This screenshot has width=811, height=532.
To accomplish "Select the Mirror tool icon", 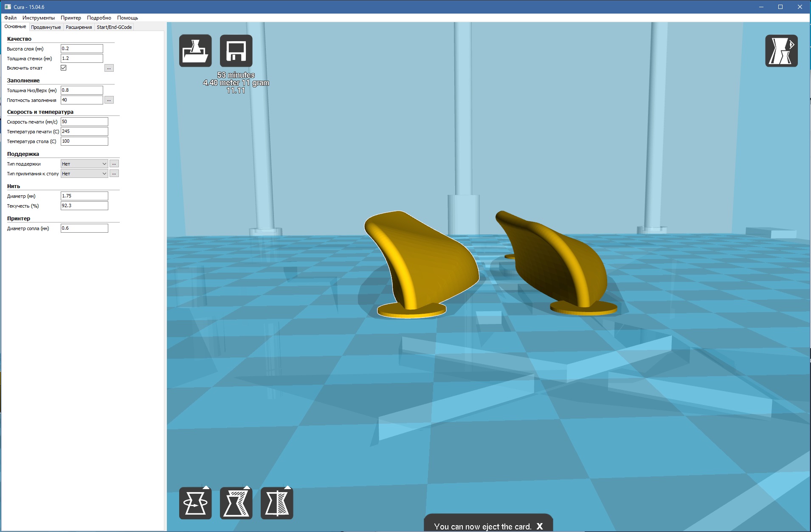I will click(277, 503).
